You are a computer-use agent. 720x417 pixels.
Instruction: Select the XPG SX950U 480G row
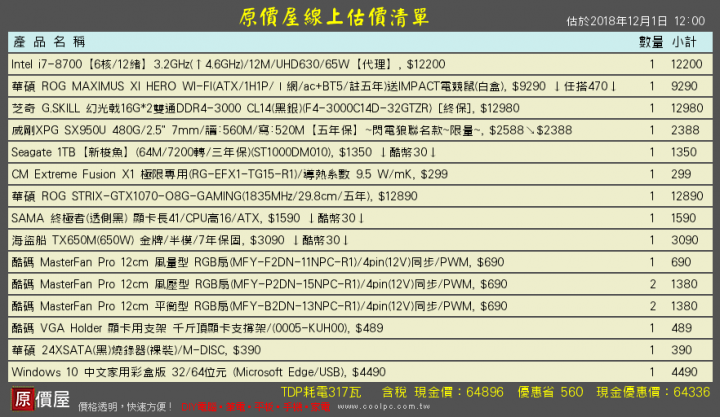pyautogui.click(x=360, y=130)
